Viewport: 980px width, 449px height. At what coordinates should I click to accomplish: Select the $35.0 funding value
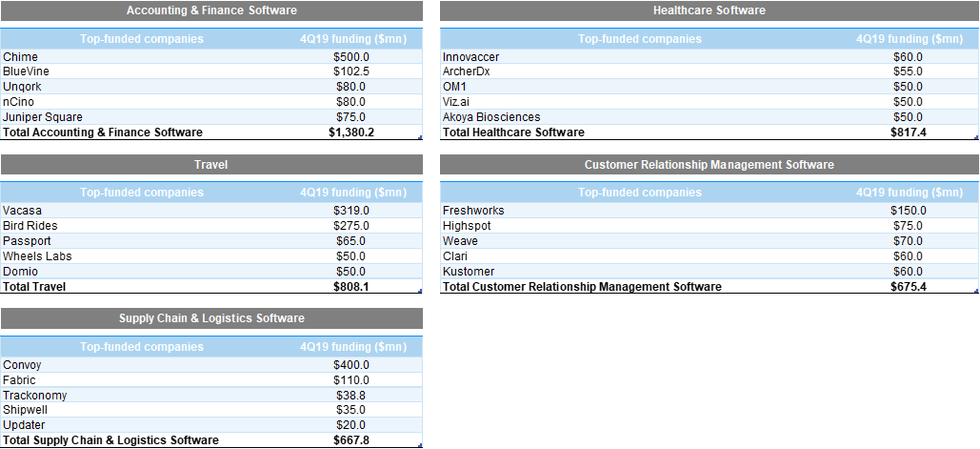tap(352, 410)
